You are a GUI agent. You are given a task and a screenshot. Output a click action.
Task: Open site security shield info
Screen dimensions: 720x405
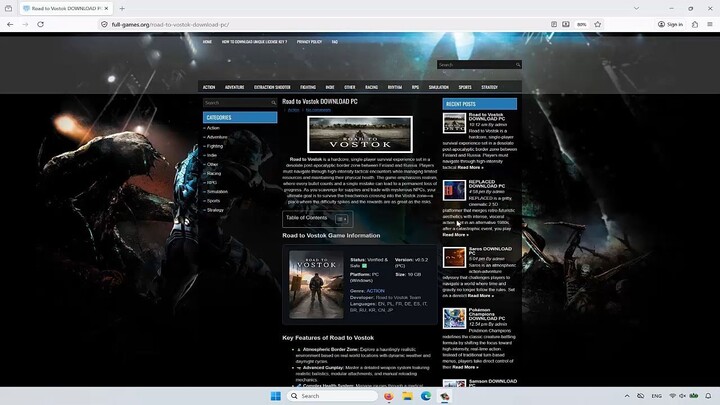pyautogui.click(x=104, y=24)
